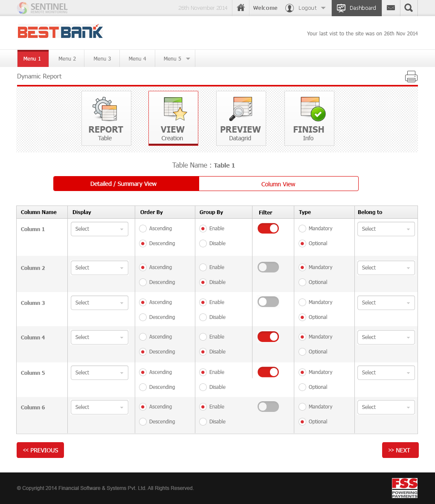
Task: Click the << PREVIOUS button
Action: [41, 450]
